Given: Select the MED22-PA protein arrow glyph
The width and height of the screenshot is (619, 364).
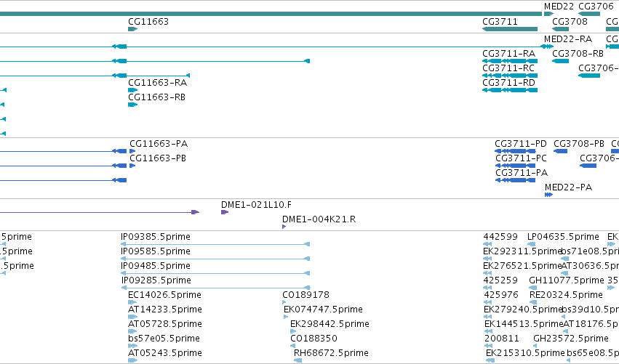Looking at the screenshot, I should 548,195.
